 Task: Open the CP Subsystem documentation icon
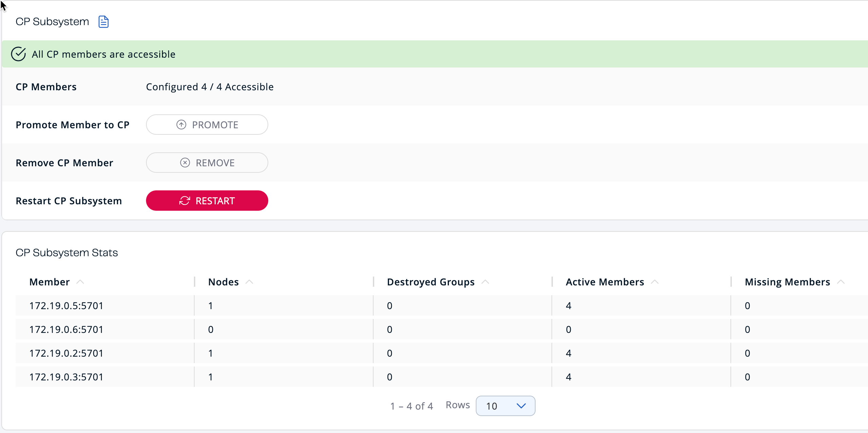103,22
